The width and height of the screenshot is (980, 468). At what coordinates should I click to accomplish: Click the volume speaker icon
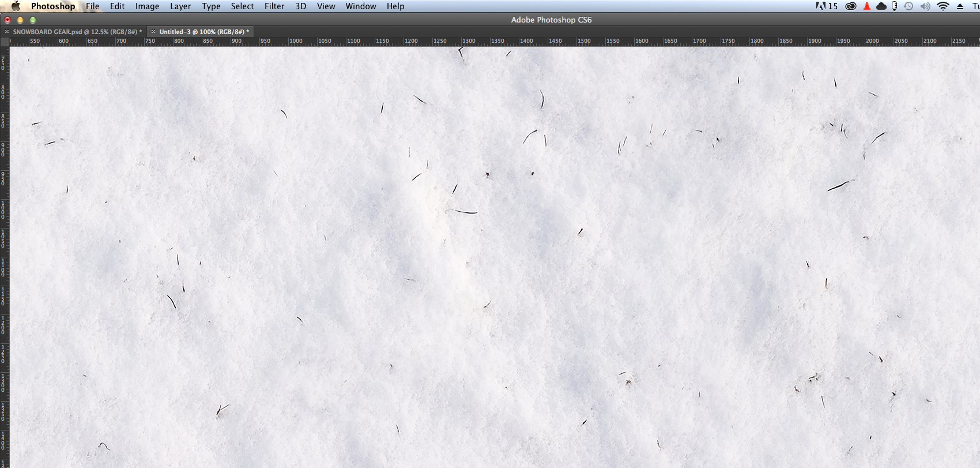[x=925, y=6]
